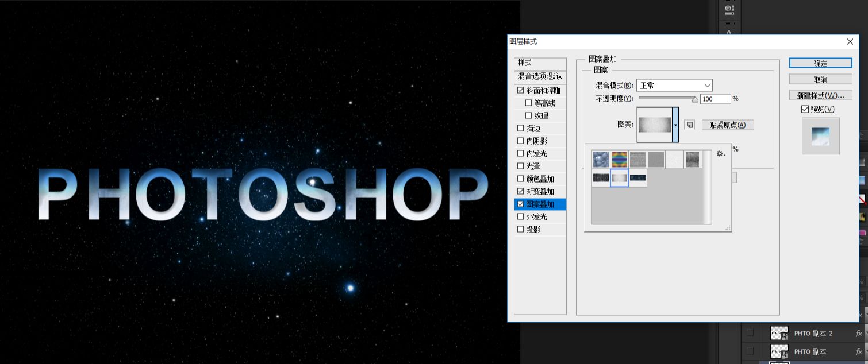Click the opacity value field showing 100
The width and height of the screenshot is (868, 364).
(x=715, y=99)
